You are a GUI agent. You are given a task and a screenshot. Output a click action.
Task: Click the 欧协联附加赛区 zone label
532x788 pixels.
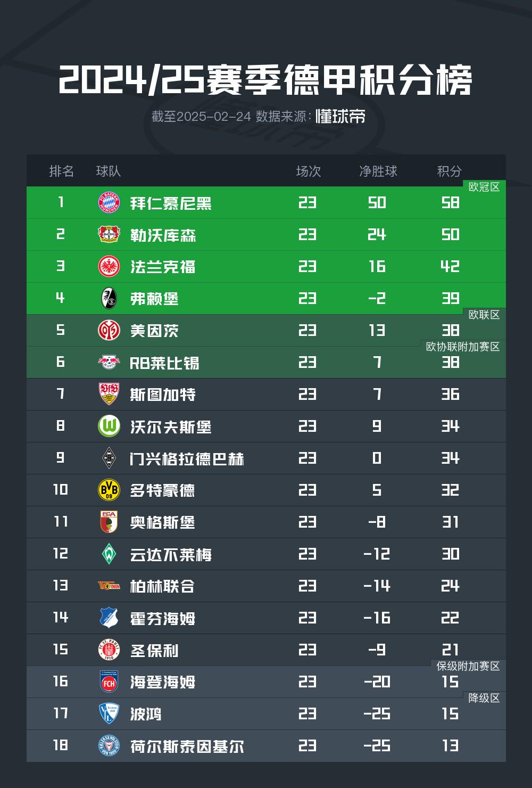click(463, 347)
